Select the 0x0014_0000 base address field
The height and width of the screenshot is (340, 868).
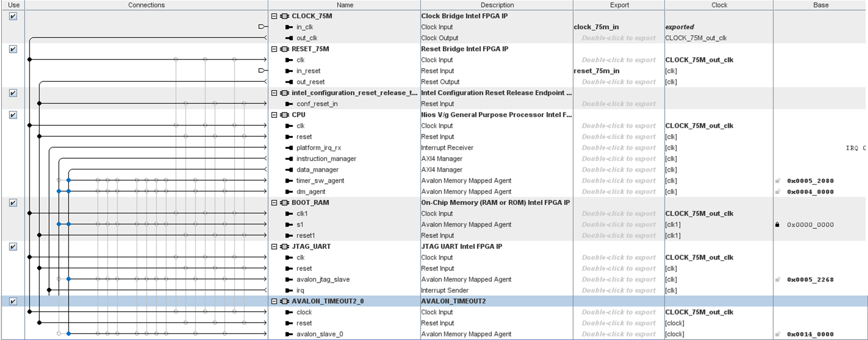(810, 334)
